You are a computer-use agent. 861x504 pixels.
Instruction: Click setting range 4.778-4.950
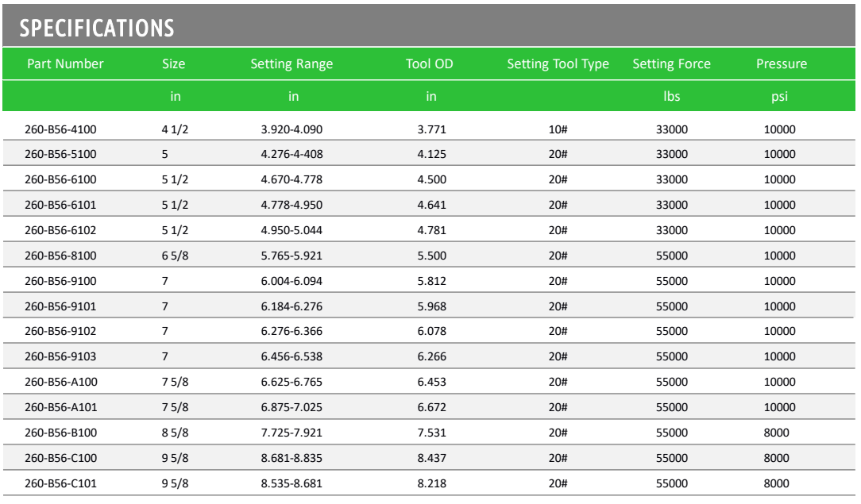[x=292, y=205]
